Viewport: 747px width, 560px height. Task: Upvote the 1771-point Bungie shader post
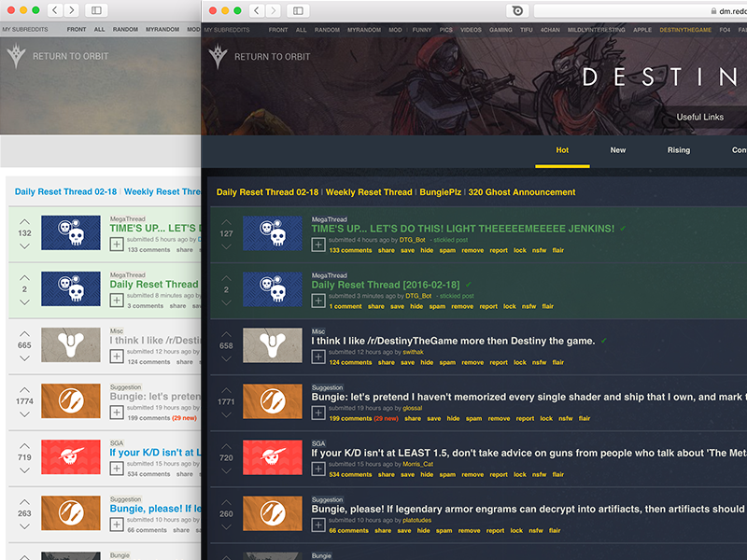click(x=226, y=390)
